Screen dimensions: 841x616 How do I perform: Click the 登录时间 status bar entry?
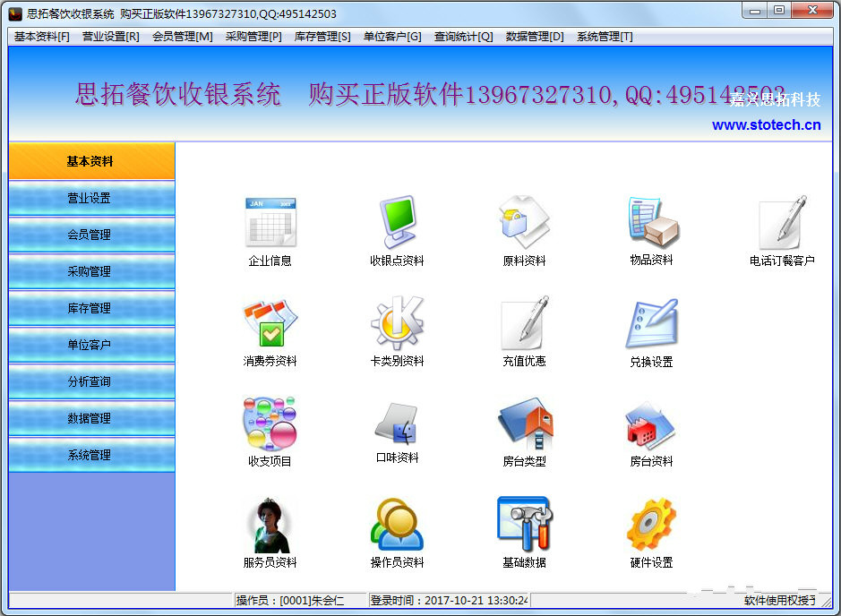click(449, 601)
